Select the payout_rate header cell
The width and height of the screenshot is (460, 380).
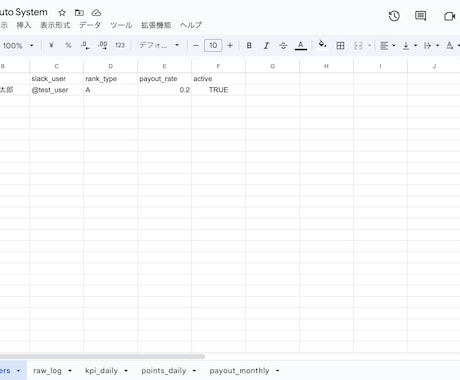coord(164,79)
